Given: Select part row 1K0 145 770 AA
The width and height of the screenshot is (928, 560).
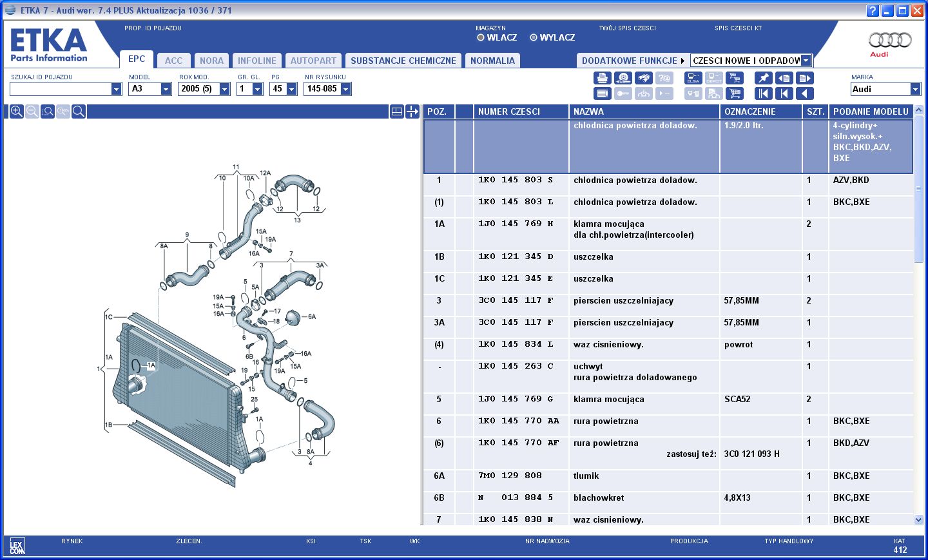Looking at the screenshot, I should point(668,427).
